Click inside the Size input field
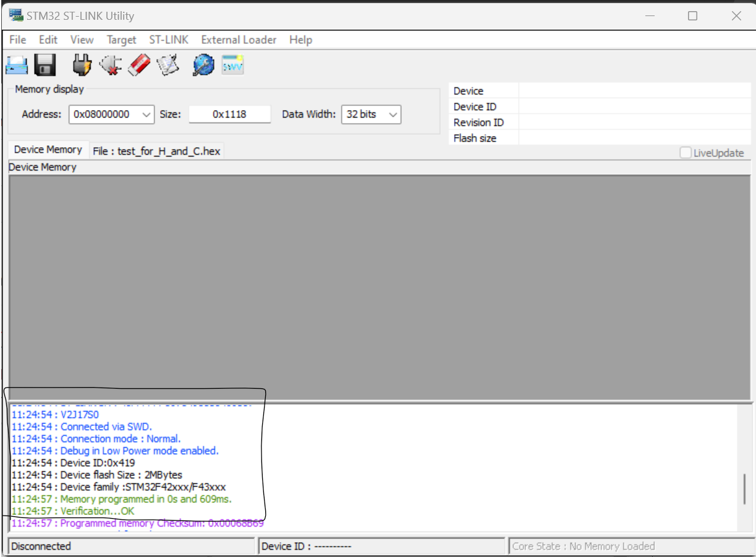Image resolution: width=756 pixels, height=557 pixels. tap(229, 114)
